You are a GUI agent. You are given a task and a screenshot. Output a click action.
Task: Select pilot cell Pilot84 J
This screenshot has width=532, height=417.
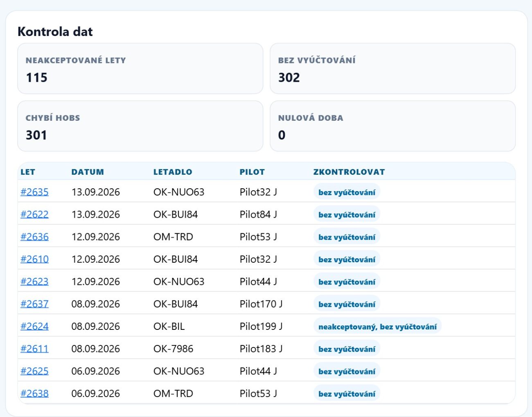(258, 214)
